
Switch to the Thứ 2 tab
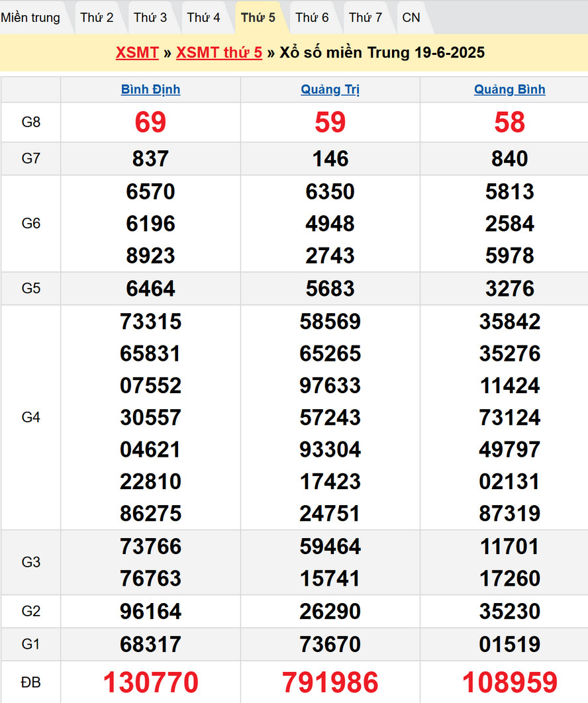[97, 18]
